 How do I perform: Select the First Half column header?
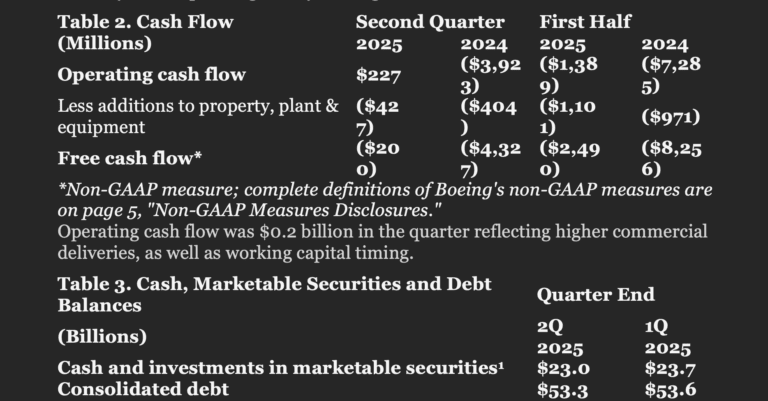(585, 22)
